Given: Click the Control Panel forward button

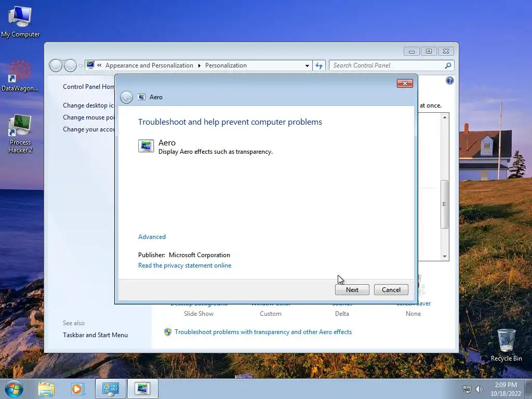Looking at the screenshot, I should pyautogui.click(x=70, y=65).
